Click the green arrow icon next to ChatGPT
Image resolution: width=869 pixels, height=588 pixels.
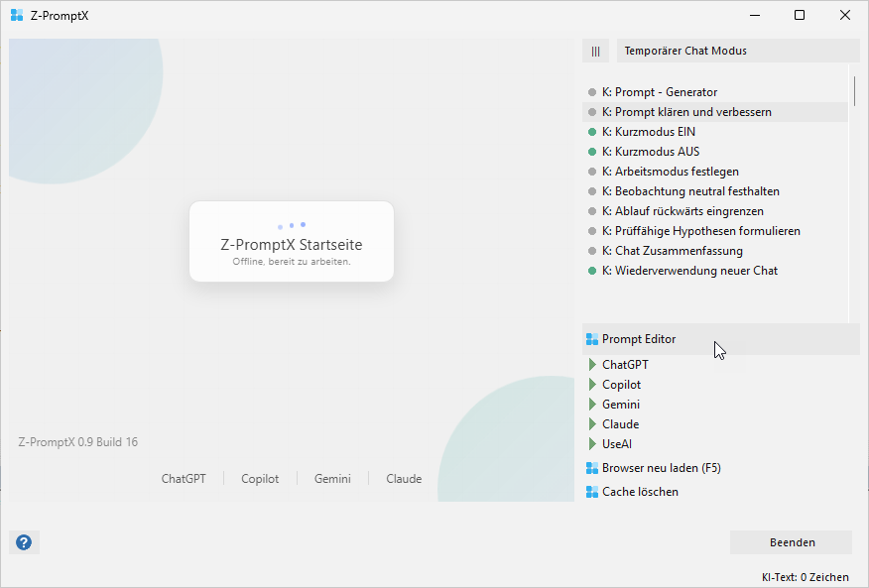(593, 365)
